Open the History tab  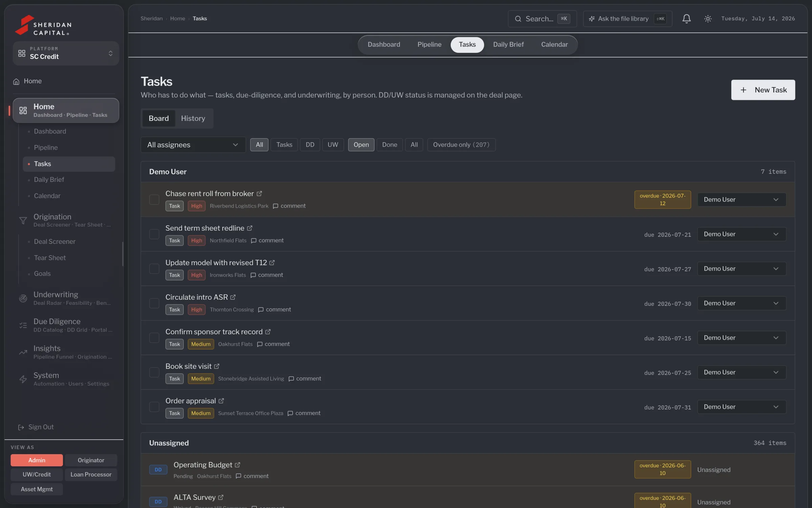coord(193,119)
